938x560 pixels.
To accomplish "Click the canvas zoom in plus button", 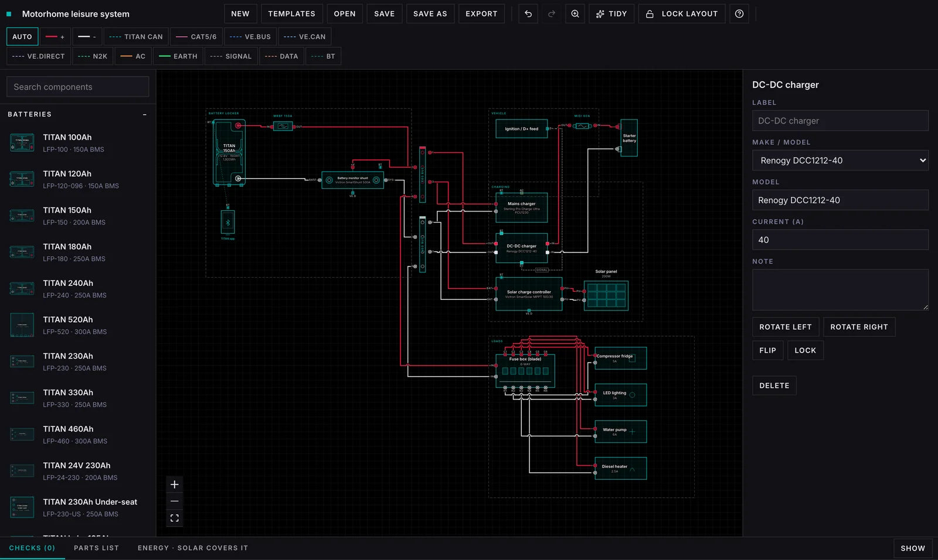I will coord(175,484).
